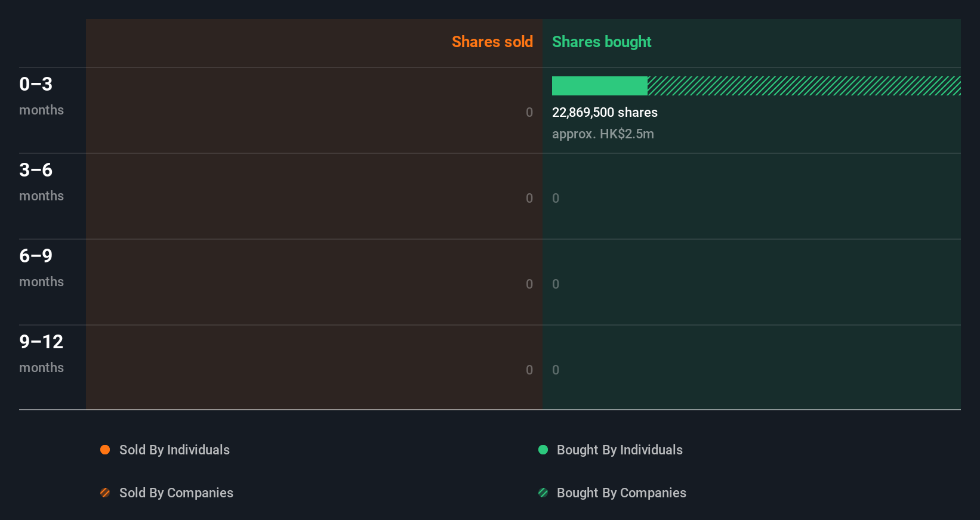Click the hatched bought-by-companies bar segment

[804, 86]
